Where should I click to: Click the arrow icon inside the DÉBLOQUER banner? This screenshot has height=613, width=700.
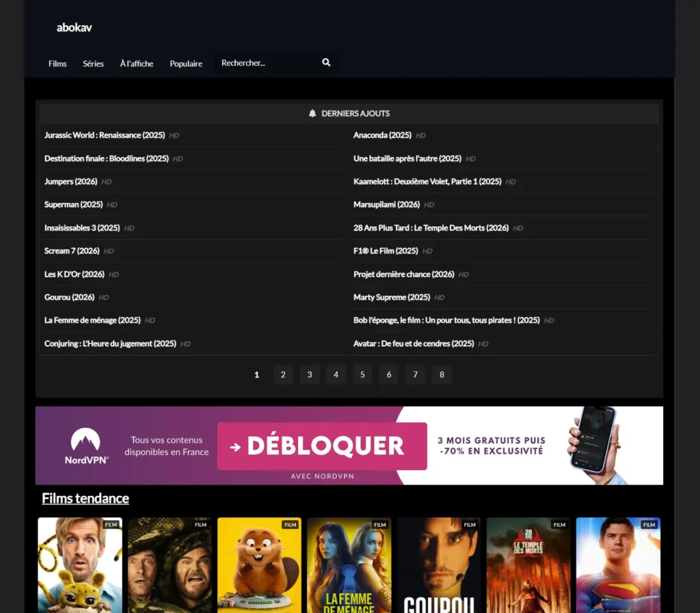coord(234,446)
